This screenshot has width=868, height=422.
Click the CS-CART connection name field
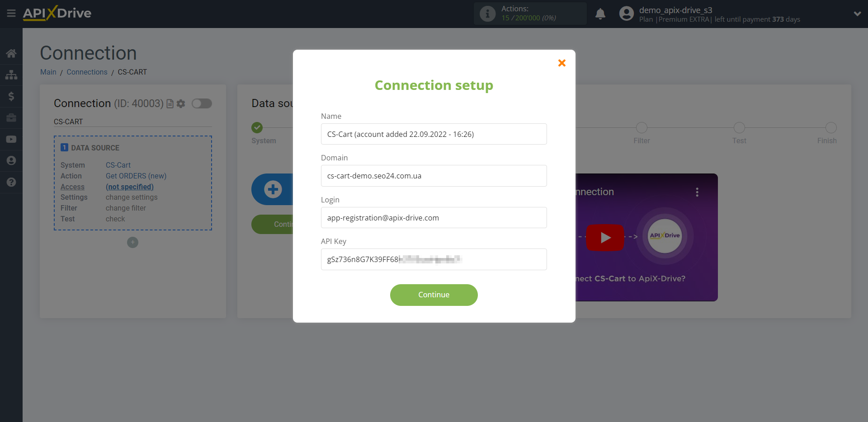coord(133,122)
